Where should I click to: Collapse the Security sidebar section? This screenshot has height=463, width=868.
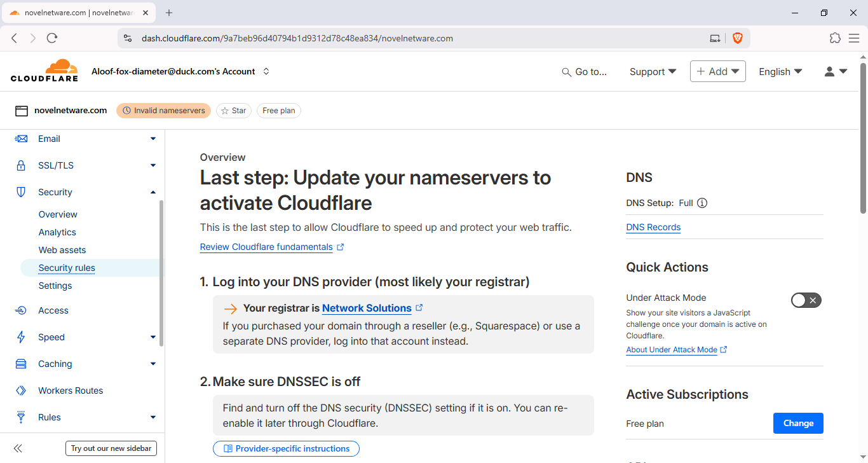[x=153, y=192]
